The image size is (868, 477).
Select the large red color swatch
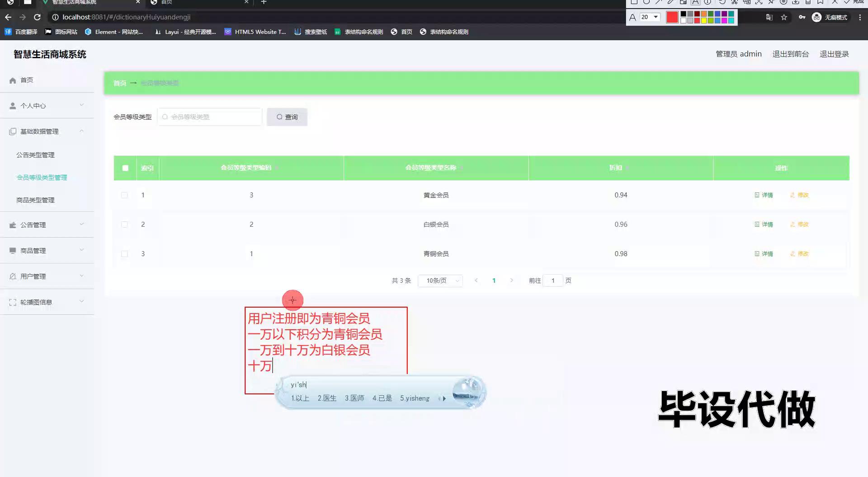pos(672,17)
